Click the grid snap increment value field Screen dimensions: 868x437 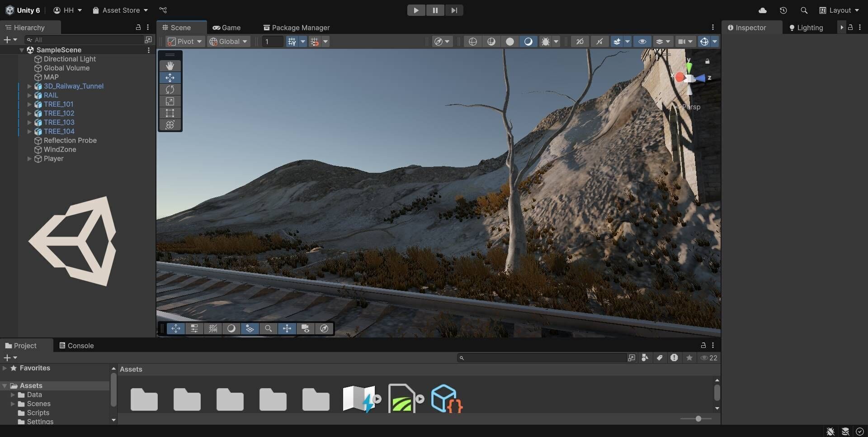[x=273, y=42]
